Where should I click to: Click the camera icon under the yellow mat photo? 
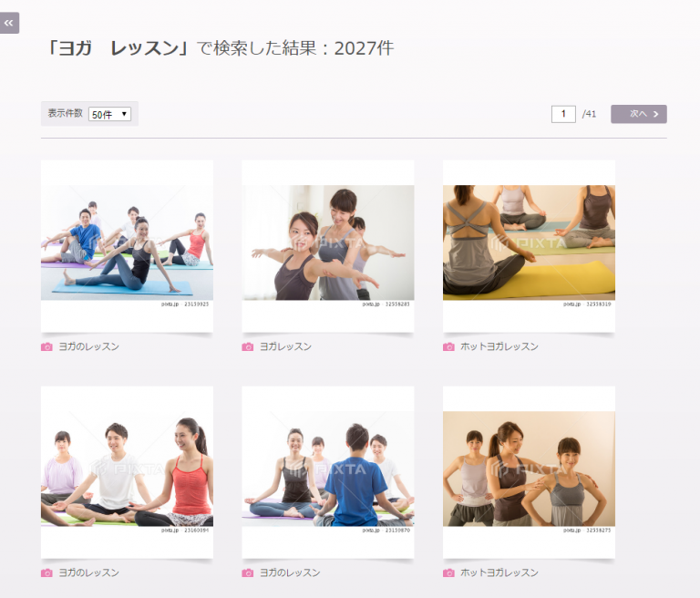click(448, 347)
